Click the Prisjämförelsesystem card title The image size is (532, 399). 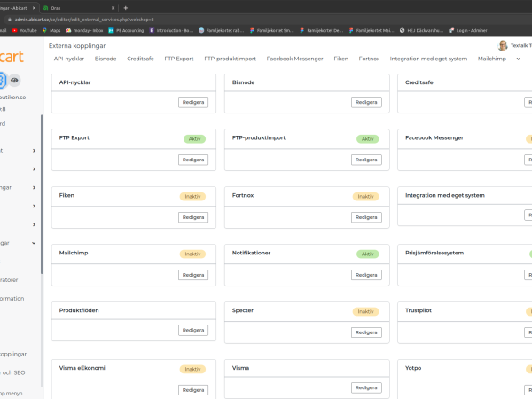(434, 253)
